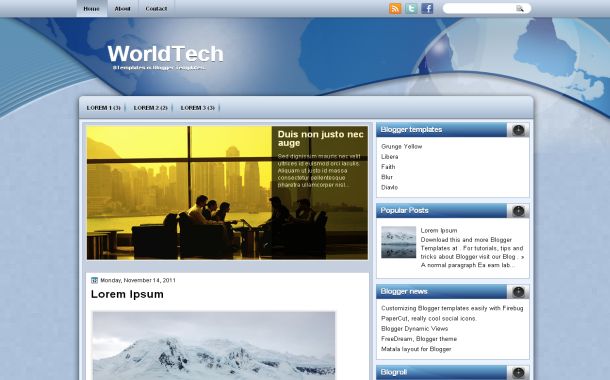Open the Duis non justo nec auge headline

coord(321,138)
